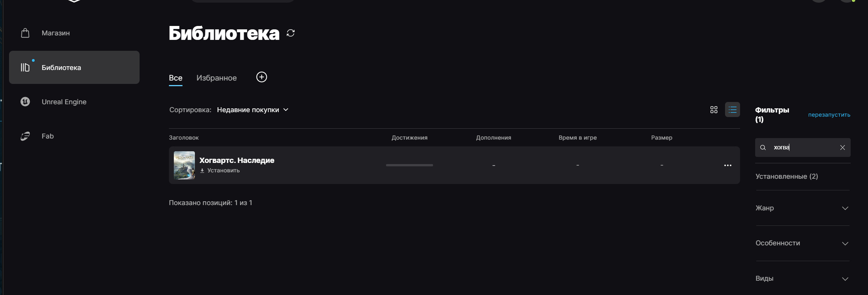This screenshot has height=295, width=868.
Task: Clear the search field with X
Action: coord(842,147)
